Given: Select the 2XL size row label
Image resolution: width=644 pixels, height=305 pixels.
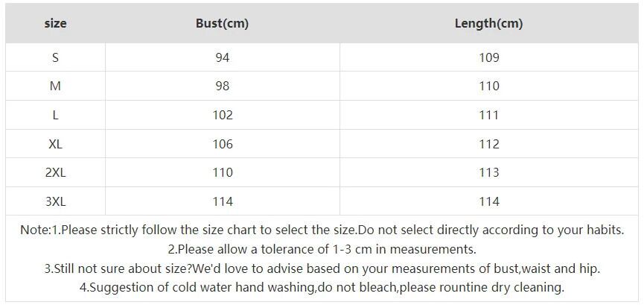Looking at the screenshot, I should tap(55, 172).
